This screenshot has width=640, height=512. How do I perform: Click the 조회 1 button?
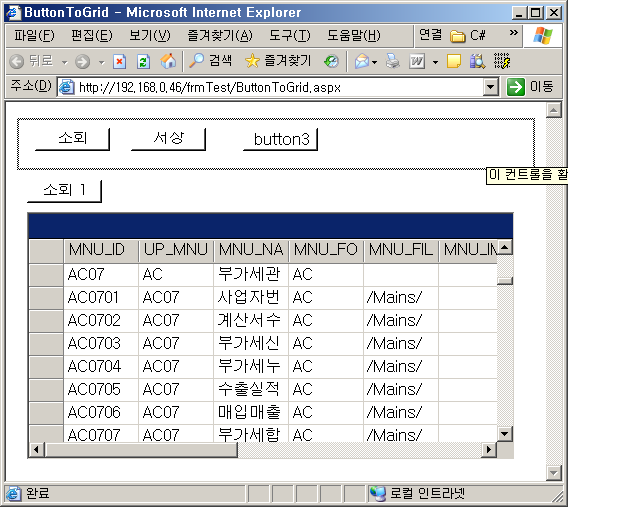click(x=65, y=190)
